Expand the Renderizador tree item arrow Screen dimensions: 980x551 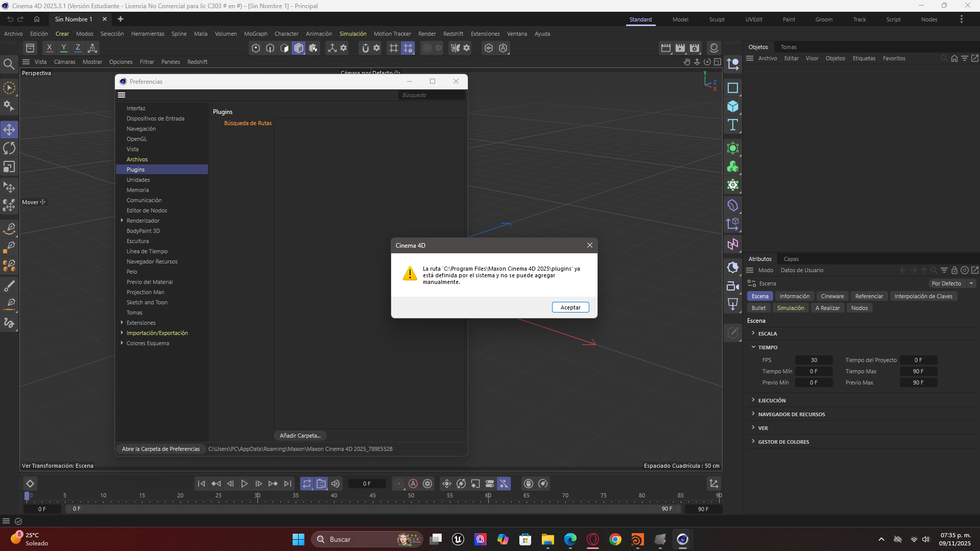tap(122, 221)
